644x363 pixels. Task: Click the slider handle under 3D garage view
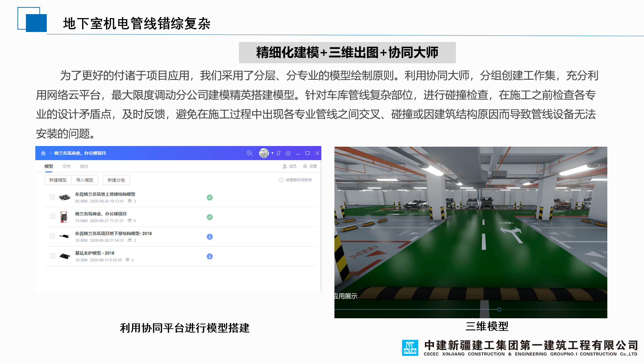[499, 310]
